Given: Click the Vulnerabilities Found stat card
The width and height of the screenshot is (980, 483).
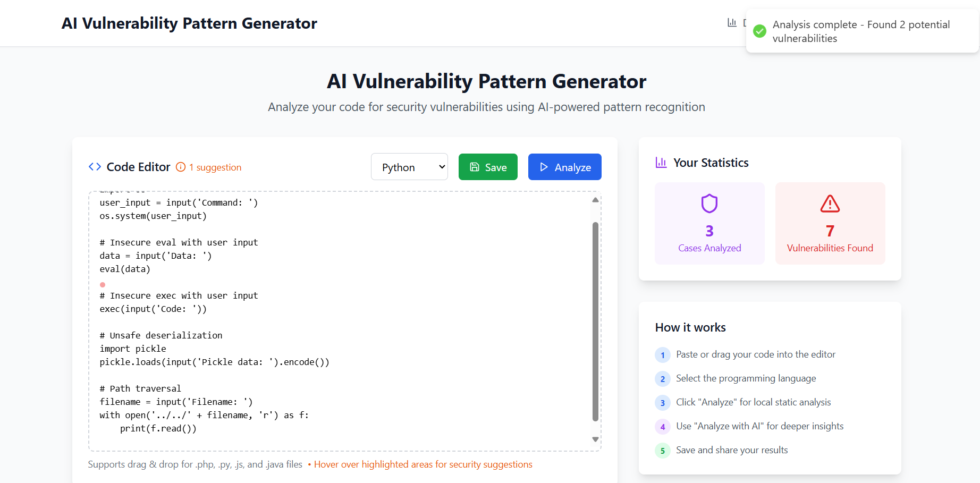Looking at the screenshot, I should [x=830, y=223].
